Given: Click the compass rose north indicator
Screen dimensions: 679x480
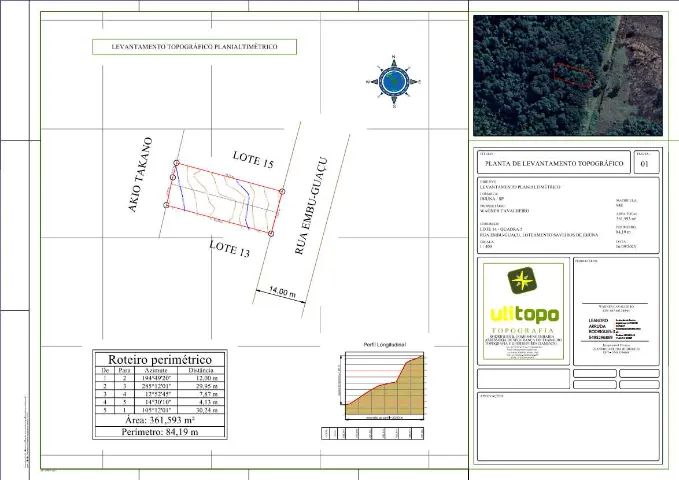Looking at the screenshot, I should click(394, 81).
